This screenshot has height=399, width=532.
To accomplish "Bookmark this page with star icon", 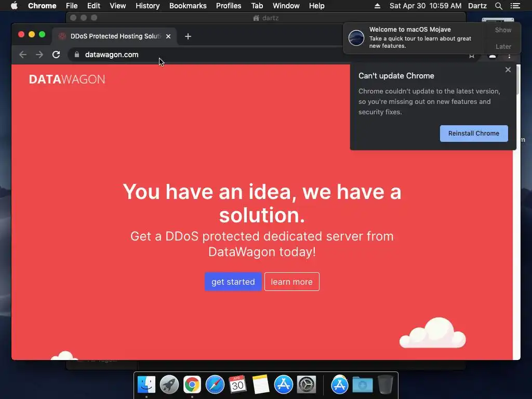I will tap(472, 56).
